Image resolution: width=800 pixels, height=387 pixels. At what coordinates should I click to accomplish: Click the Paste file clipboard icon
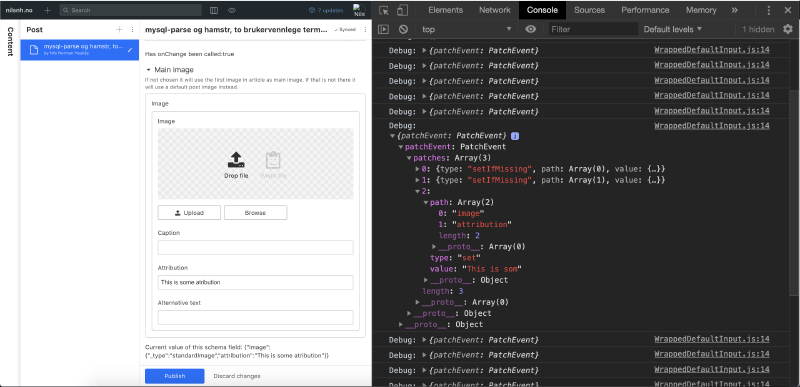tap(273, 160)
